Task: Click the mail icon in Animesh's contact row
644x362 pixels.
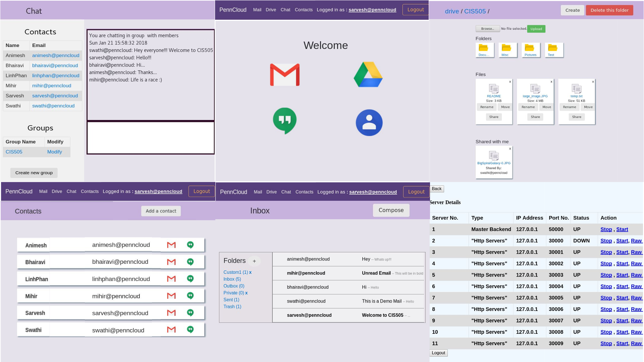Action: 171,245
